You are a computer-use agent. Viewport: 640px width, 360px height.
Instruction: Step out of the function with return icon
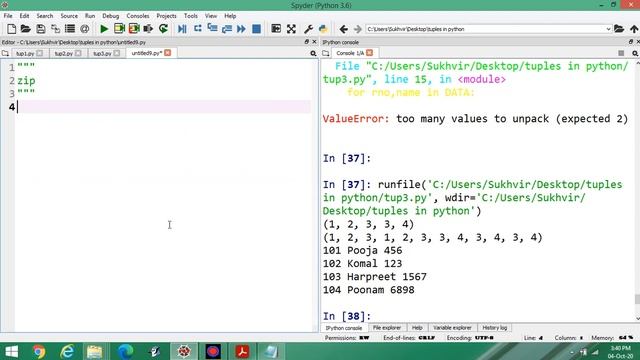pos(227,29)
